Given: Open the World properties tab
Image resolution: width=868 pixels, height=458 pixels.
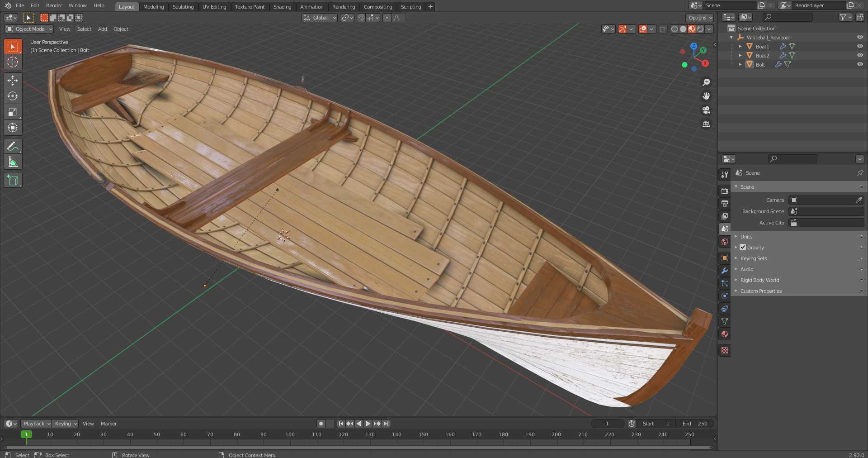Looking at the screenshot, I should pyautogui.click(x=725, y=242).
